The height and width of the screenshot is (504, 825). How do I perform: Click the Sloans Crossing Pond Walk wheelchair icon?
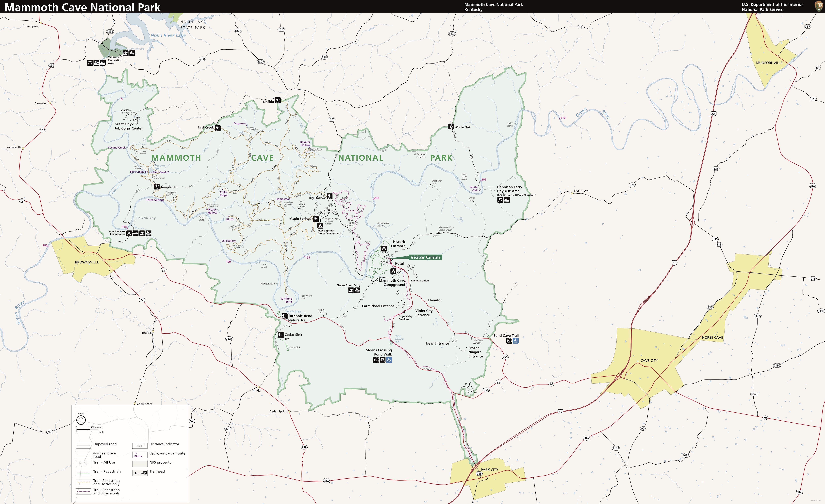click(389, 360)
